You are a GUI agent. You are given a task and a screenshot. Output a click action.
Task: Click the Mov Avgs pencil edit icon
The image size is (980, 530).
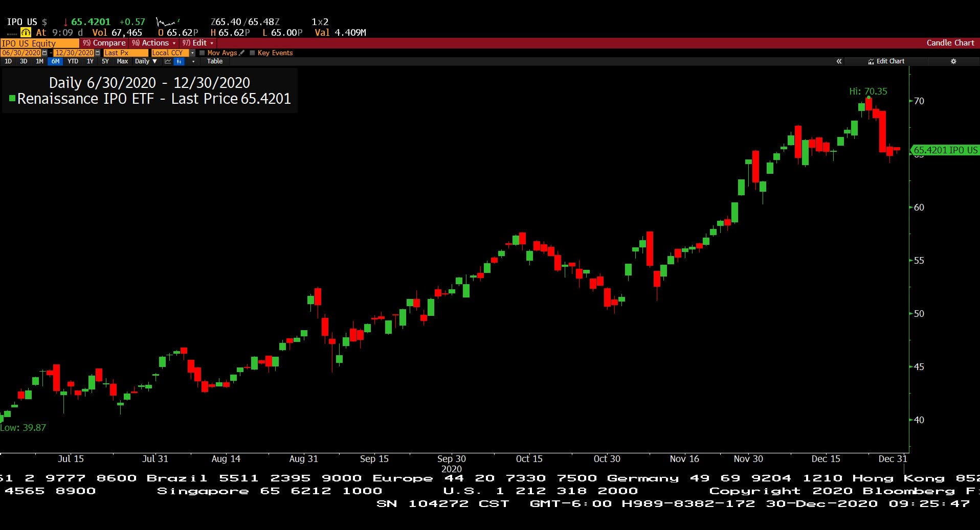pyautogui.click(x=241, y=53)
